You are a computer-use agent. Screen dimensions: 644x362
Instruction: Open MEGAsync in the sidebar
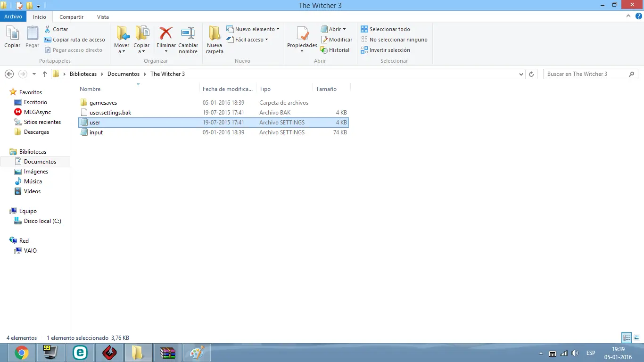click(37, 112)
